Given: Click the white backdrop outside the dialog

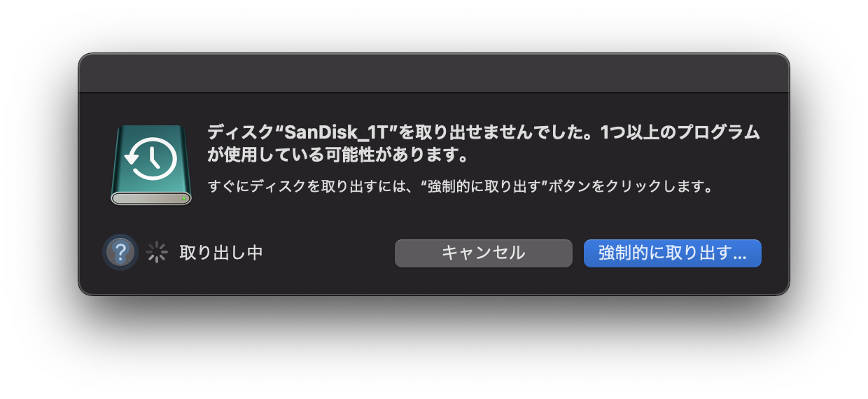Looking at the screenshot, I should (x=434, y=350).
